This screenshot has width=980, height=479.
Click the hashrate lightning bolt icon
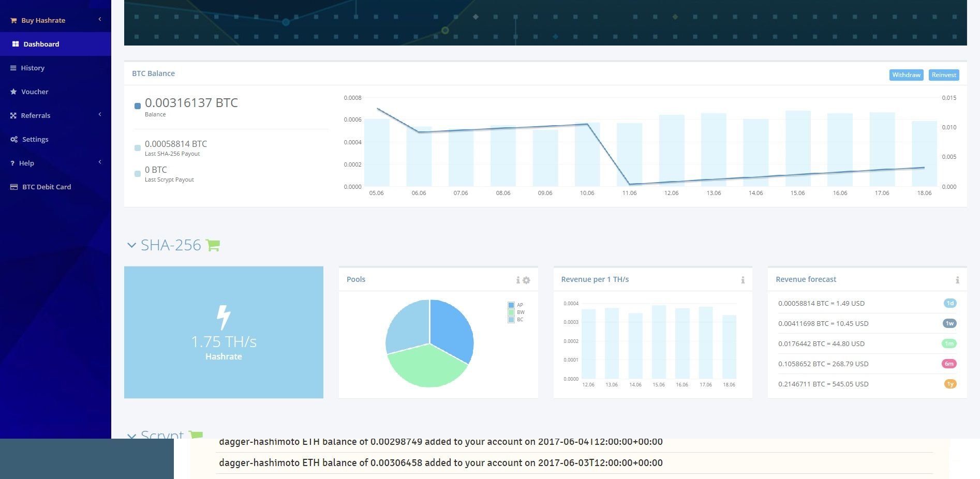[224, 317]
